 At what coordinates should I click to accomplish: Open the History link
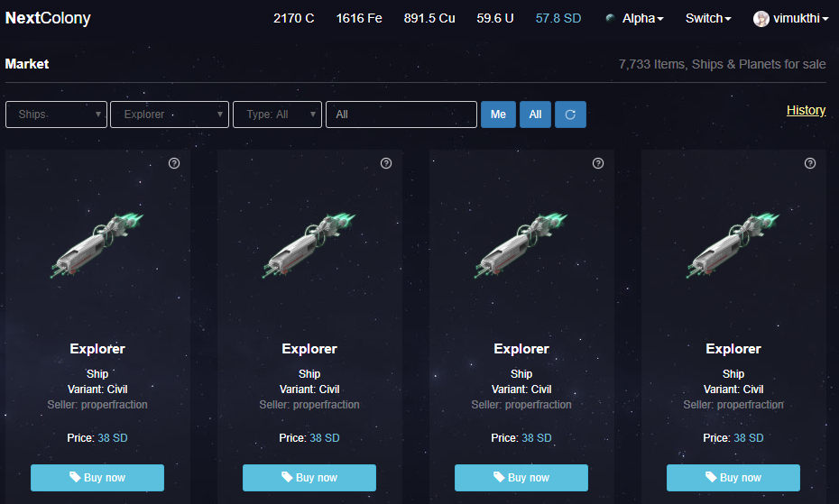tap(806, 110)
